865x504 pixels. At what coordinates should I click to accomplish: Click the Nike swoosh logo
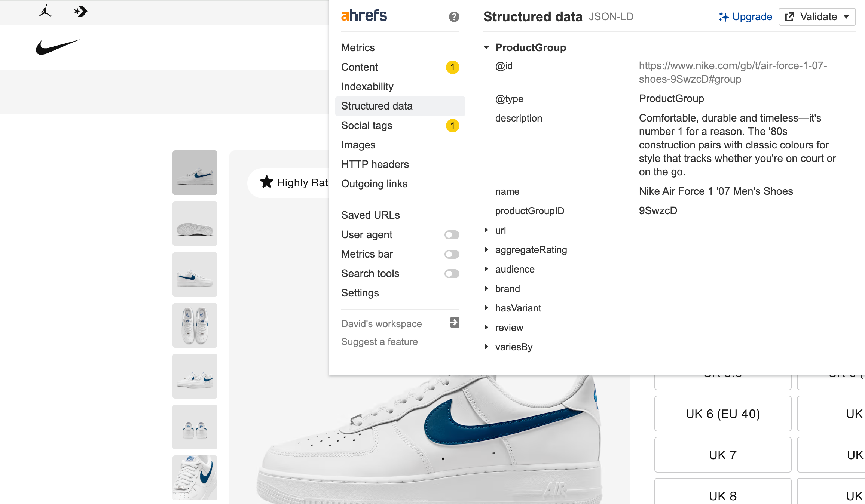(58, 47)
